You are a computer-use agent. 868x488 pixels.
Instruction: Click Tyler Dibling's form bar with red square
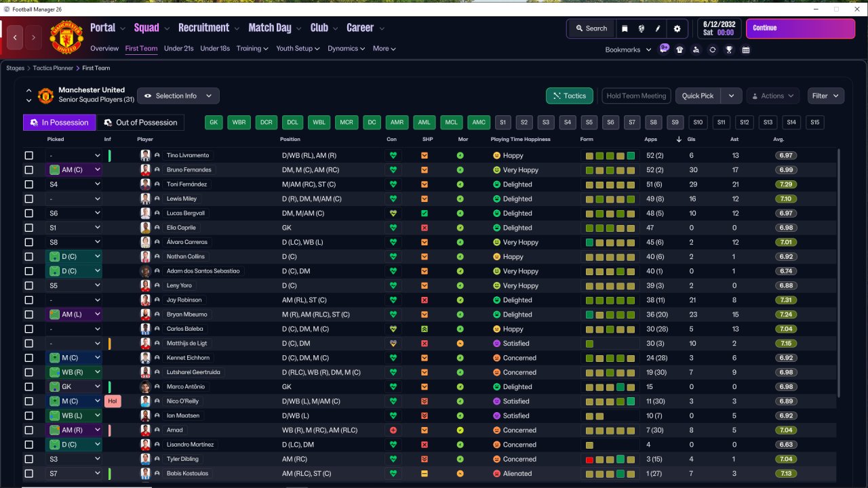click(610, 460)
